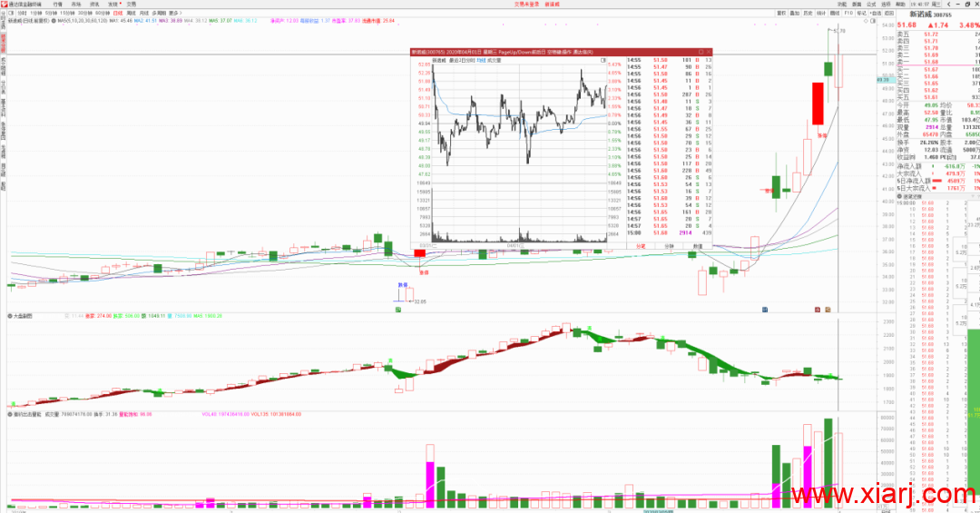The height and width of the screenshot is (513, 980).
Task: Click the 历史 toolbar button
Action: (808, 13)
